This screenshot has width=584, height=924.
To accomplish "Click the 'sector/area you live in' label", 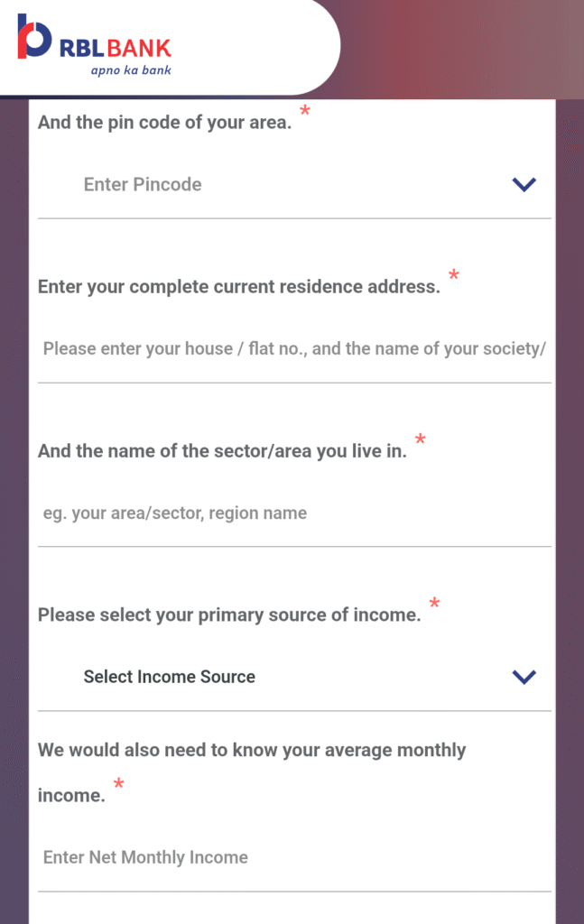I will 223,451.
